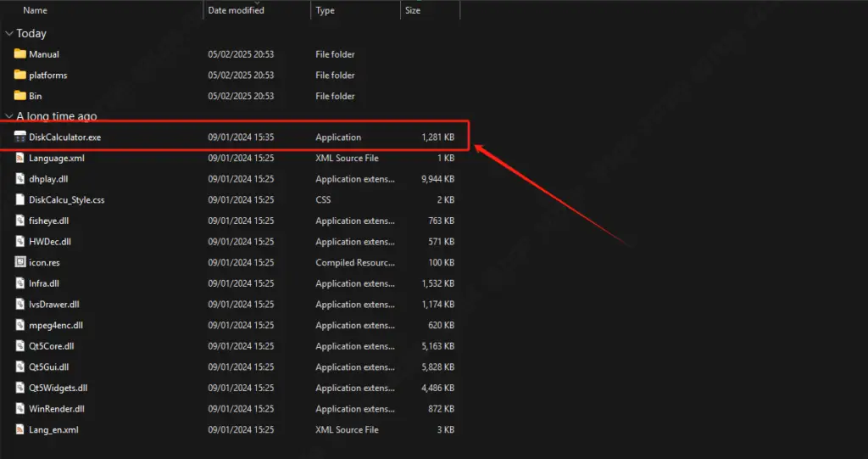Sort by the Name column header
Screen dimensions: 868x459
tap(35, 10)
